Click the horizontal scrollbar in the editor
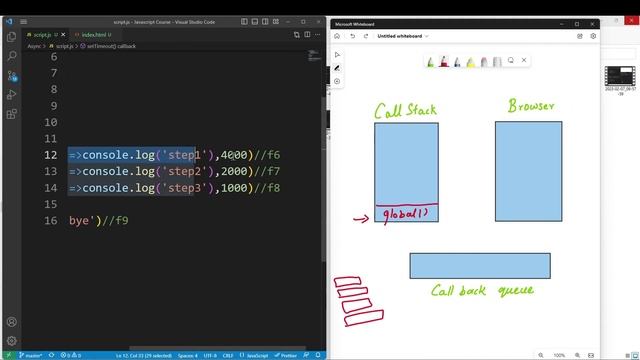This screenshot has width=640, height=360. pyautogui.click(x=217, y=348)
